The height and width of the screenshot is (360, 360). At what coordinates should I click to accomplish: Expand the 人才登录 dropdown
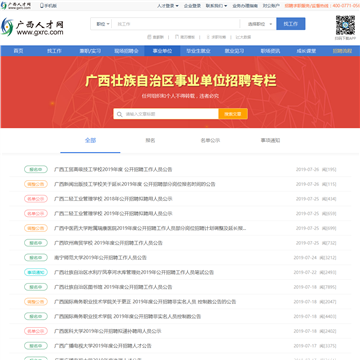point(168,6)
